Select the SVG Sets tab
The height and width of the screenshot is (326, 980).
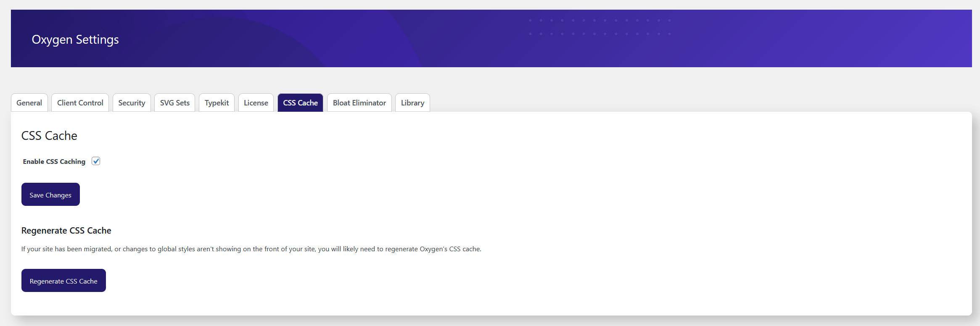click(174, 103)
